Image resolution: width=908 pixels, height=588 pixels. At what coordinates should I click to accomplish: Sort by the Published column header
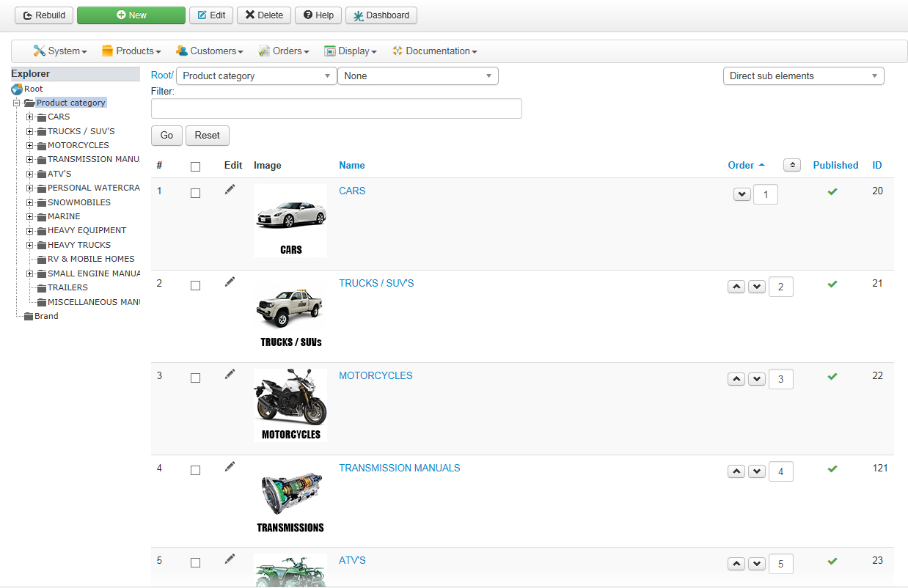[835, 166]
